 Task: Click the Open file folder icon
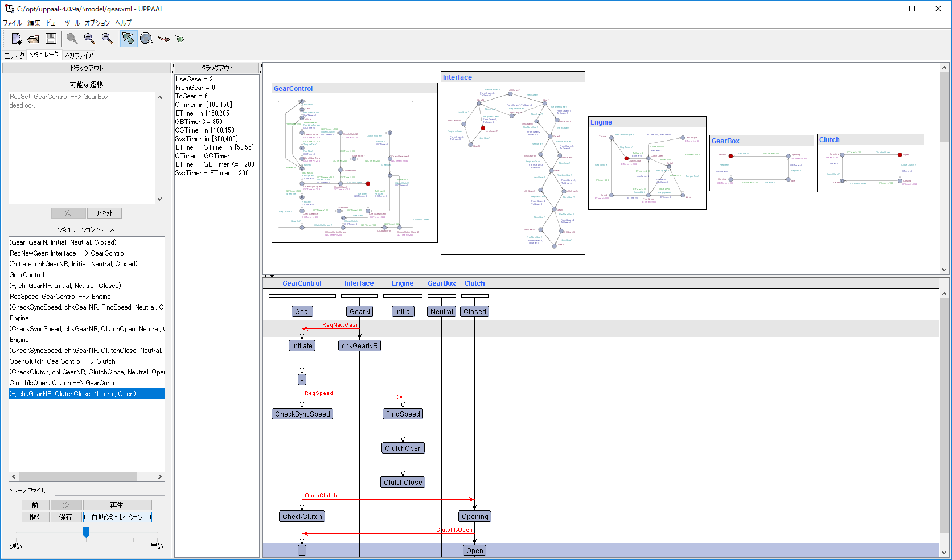click(x=34, y=39)
